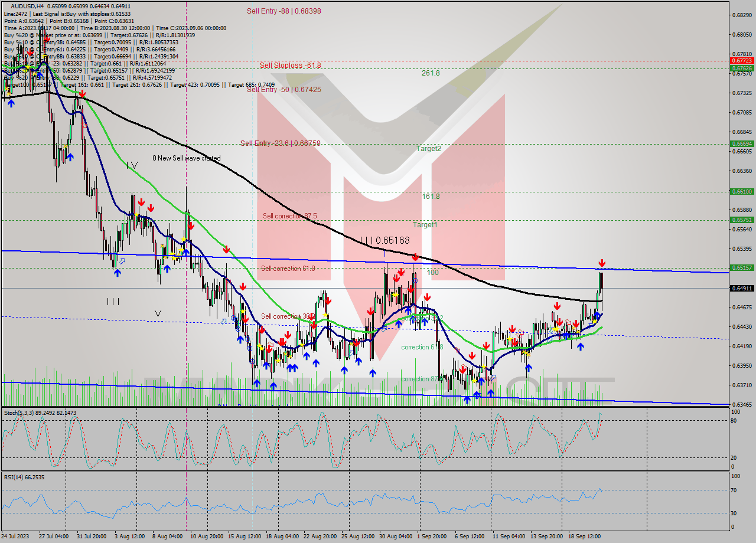
Task: Click the '8 Aug 04:00' time label
Action: tap(167, 537)
